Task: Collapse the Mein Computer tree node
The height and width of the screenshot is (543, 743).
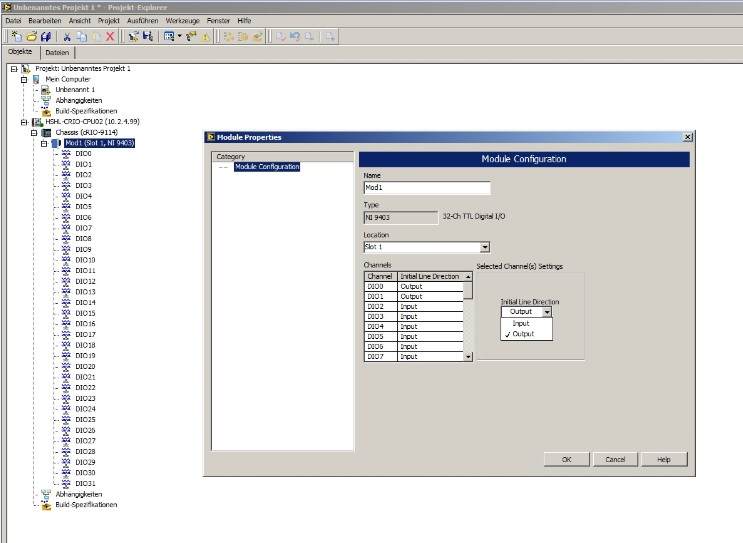Action: pyautogui.click(x=24, y=79)
